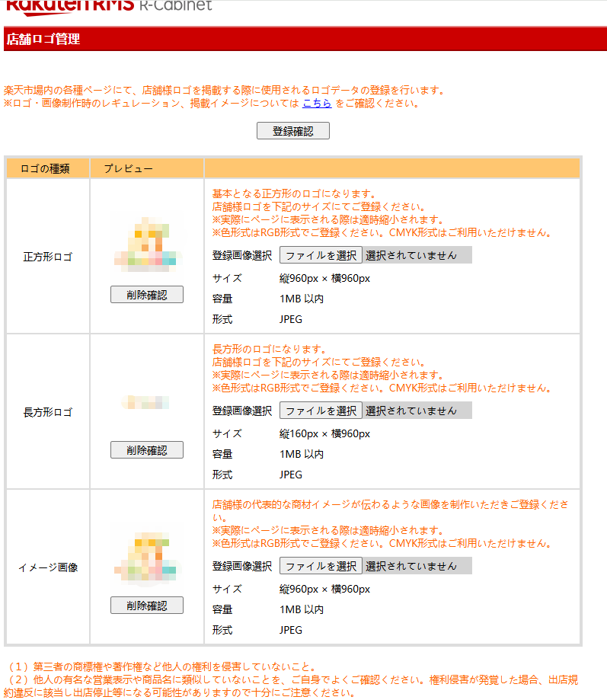Click the プレビュー column header

coord(129,169)
